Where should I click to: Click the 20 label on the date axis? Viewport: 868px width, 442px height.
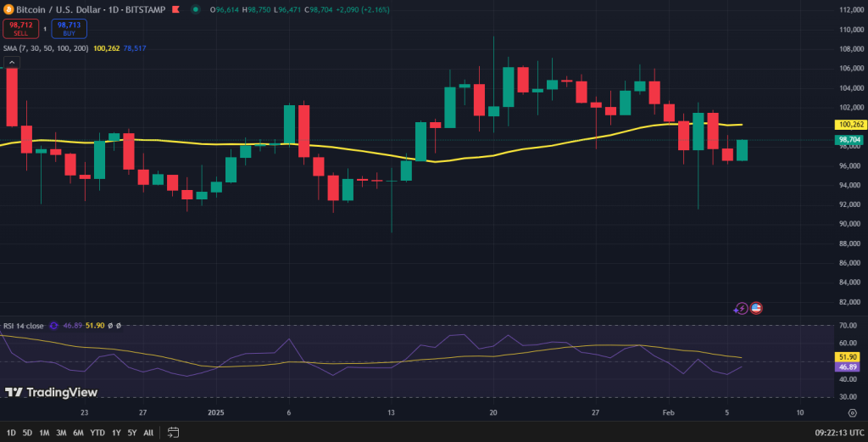point(493,412)
